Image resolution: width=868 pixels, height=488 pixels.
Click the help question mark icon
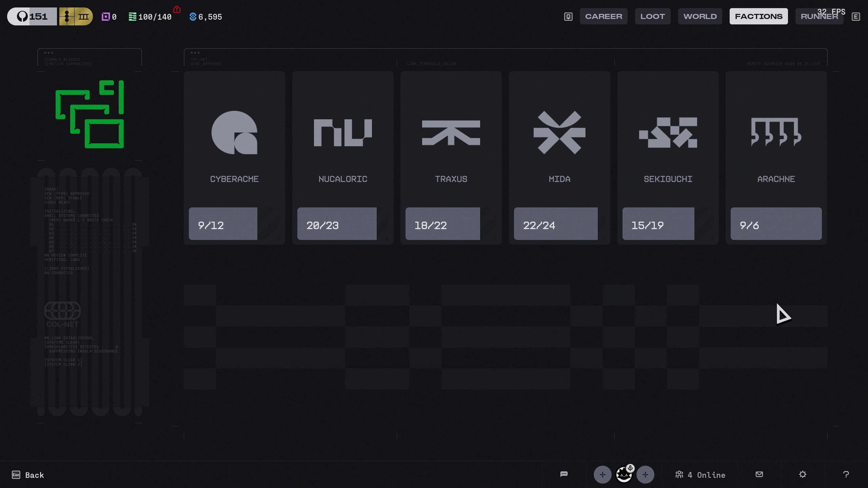point(846,474)
